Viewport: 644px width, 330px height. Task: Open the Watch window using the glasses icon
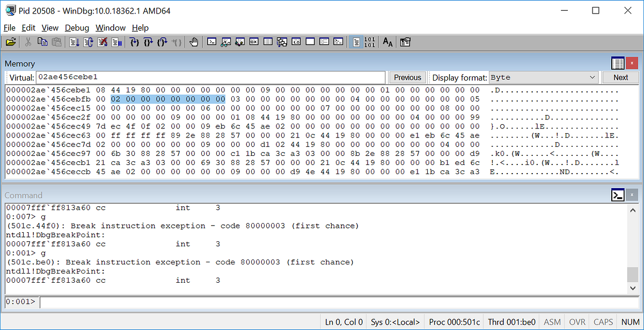[225, 41]
